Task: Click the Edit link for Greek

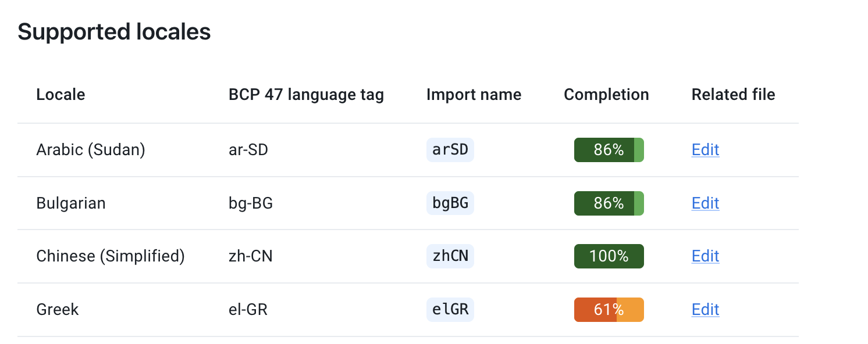Action: click(x=705, y=310)
